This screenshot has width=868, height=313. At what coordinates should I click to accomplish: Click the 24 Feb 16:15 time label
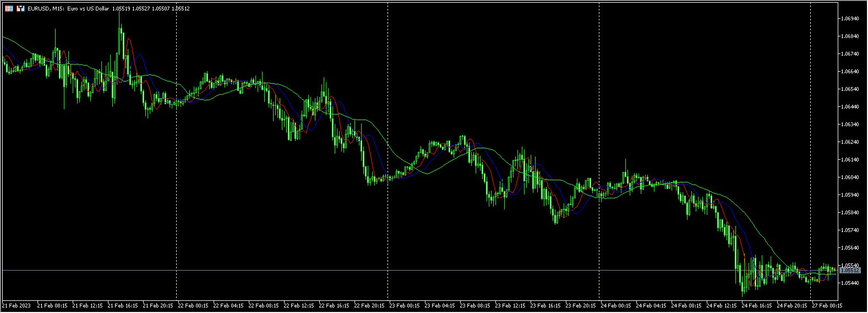[x=757, y=305]
